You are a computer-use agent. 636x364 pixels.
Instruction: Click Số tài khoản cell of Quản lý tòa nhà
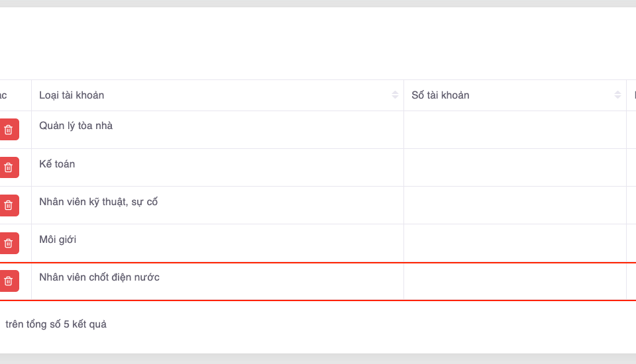(515, 130)
